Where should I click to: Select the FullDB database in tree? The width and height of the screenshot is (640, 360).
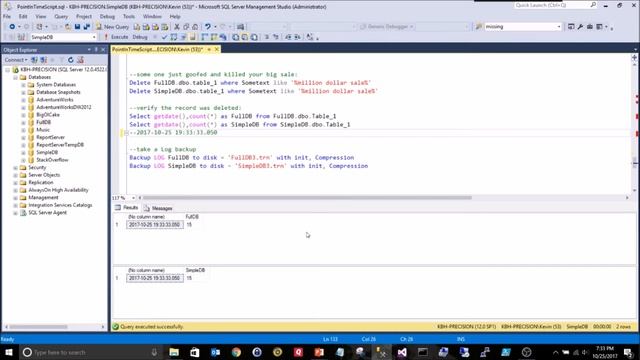(43, 122)
